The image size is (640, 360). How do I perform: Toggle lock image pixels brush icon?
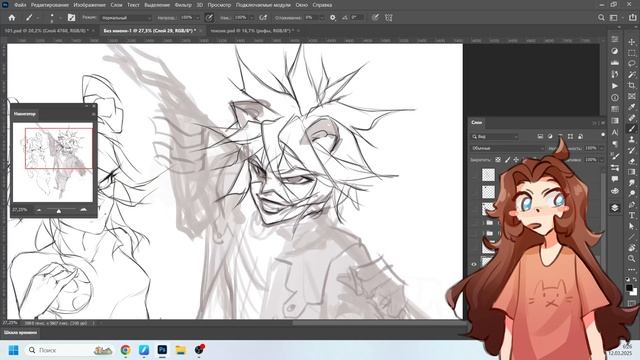507,160
